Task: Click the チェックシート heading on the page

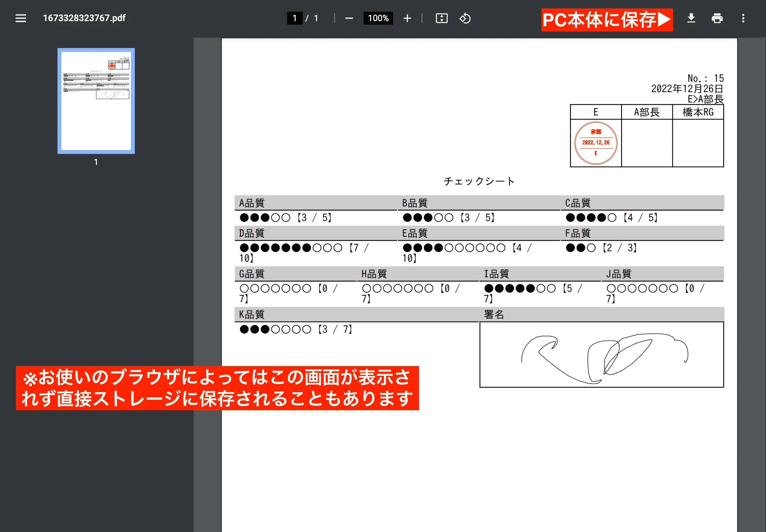Action: click(x=479, y=181)
